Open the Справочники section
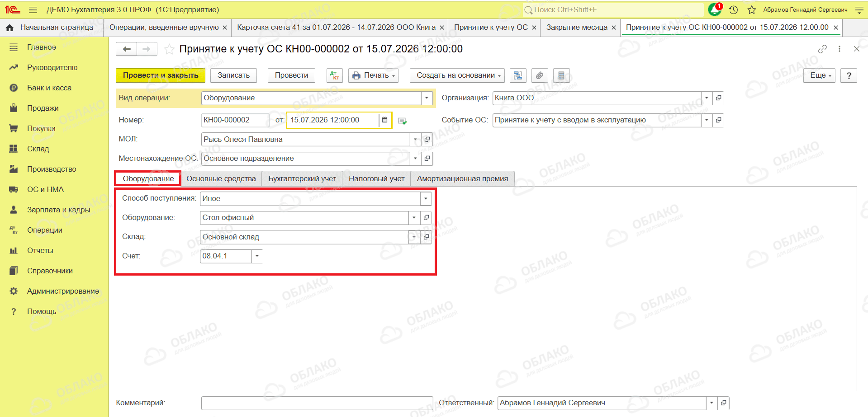Screen dimensions: 868x417 click(50, 271)
